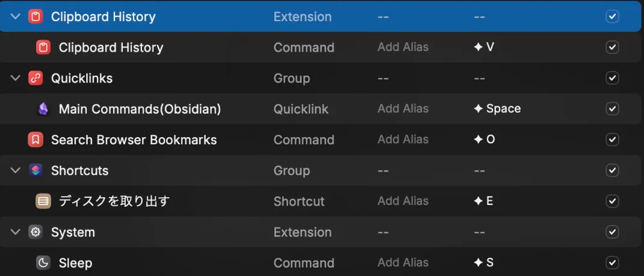
Task: Add alias for Sleep command
Action: click(x=403, y=263)
